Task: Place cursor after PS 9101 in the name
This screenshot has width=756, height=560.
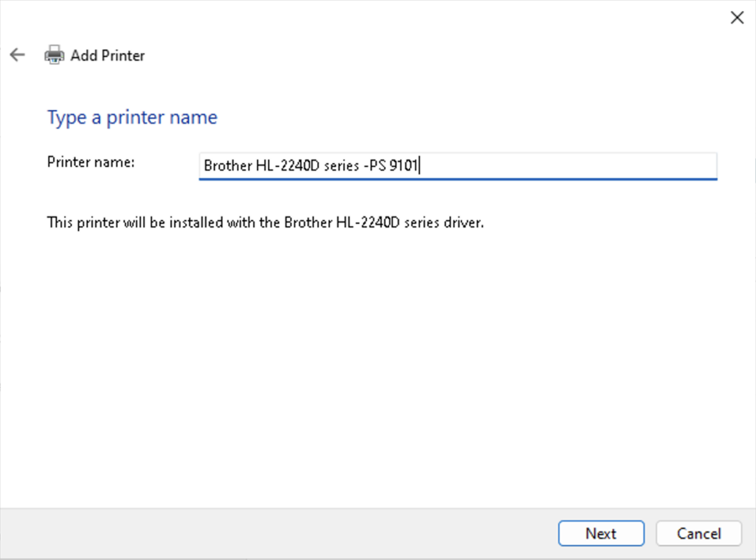Action: tap(419, 165)
